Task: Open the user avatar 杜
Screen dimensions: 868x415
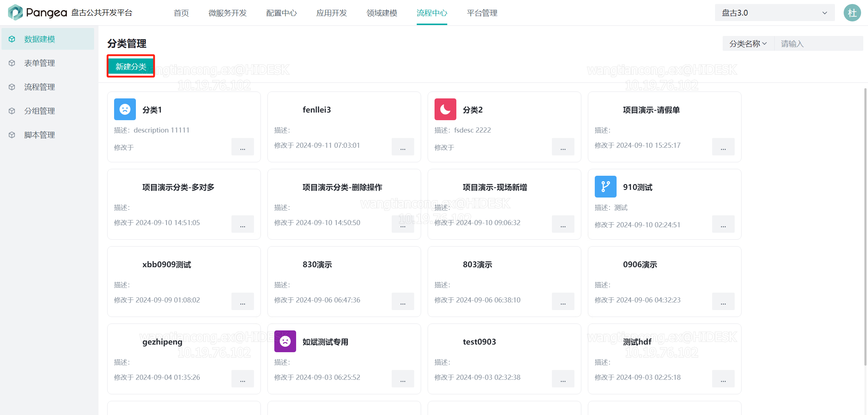Action: [852, 13]
